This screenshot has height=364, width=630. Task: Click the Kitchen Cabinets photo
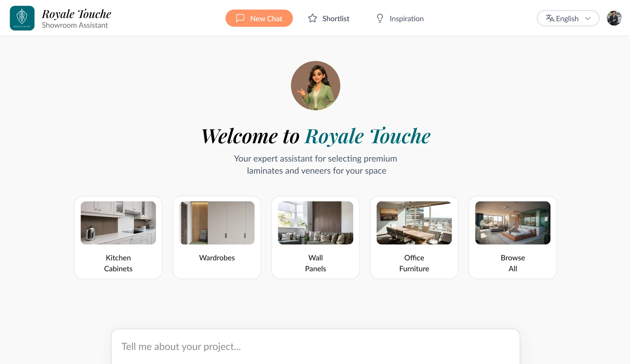click(118, 223)
